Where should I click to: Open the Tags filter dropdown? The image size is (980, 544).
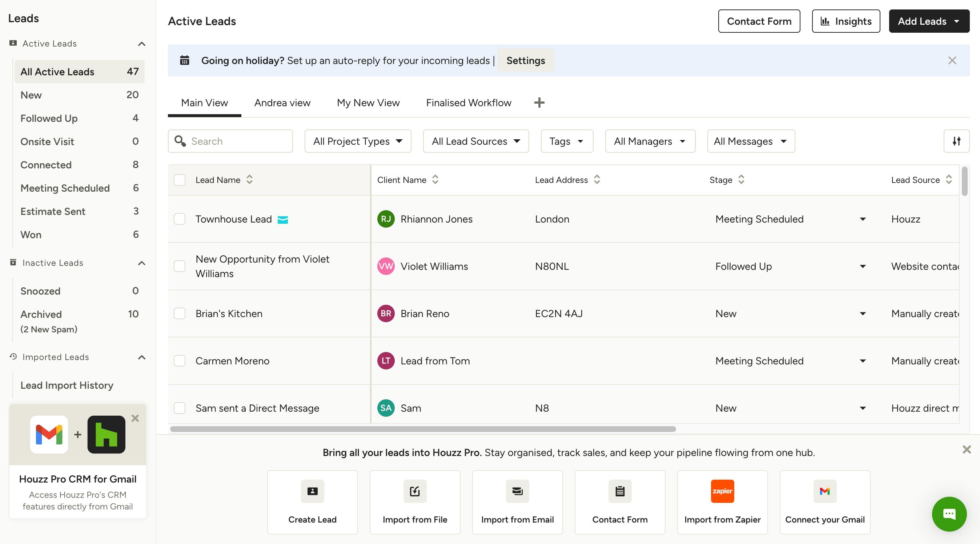click(x=567, y=141)
